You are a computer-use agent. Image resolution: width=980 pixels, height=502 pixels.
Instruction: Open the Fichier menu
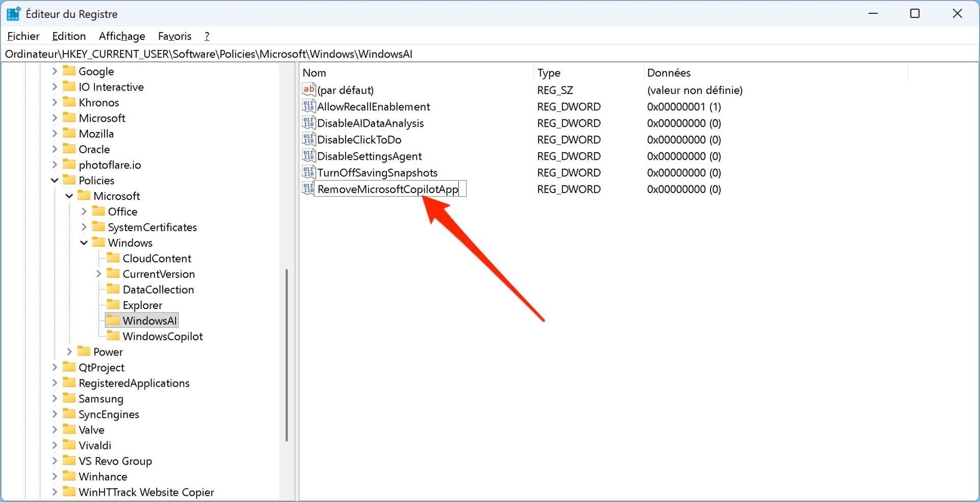coord(23,36)
